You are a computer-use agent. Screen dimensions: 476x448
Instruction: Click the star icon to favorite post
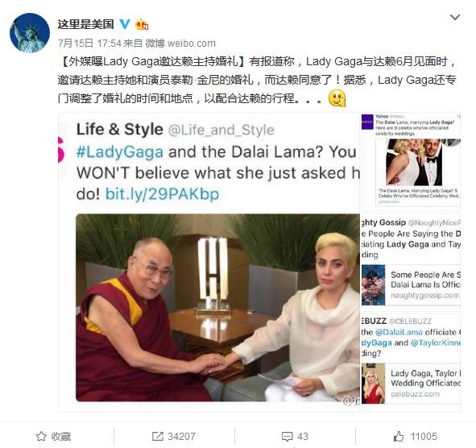pyautogui.click(x=41, y=437)
